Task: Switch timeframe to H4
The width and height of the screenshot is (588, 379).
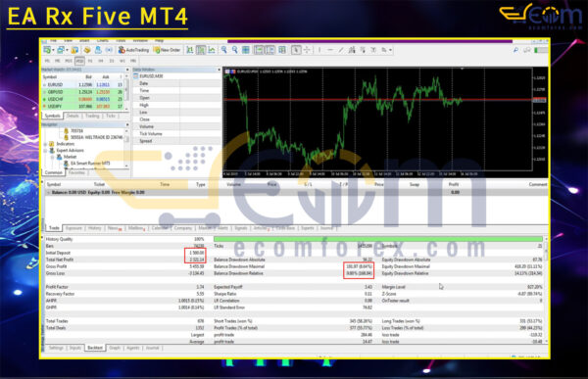Action: click(101, 61)
